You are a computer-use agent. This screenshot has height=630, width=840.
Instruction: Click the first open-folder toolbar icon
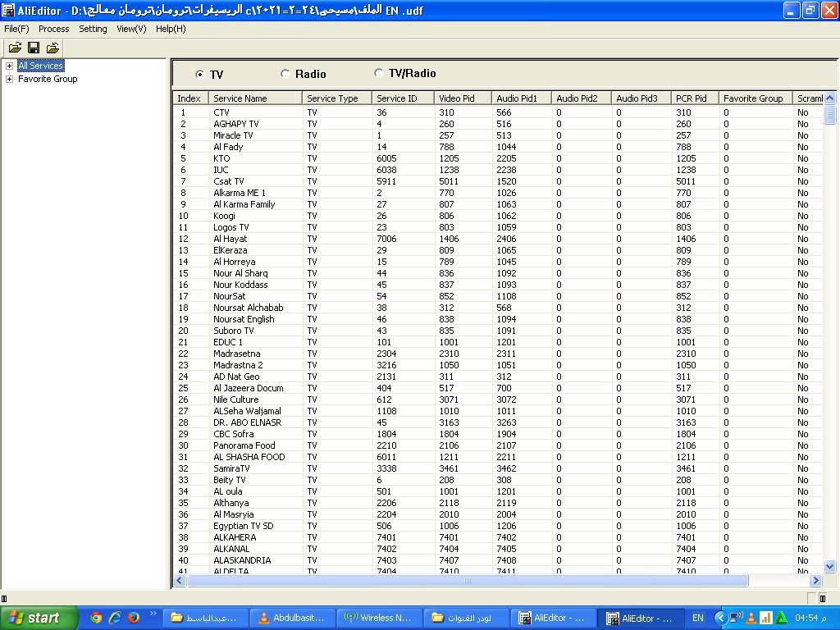pyautogui.click(x=15, y=48)
